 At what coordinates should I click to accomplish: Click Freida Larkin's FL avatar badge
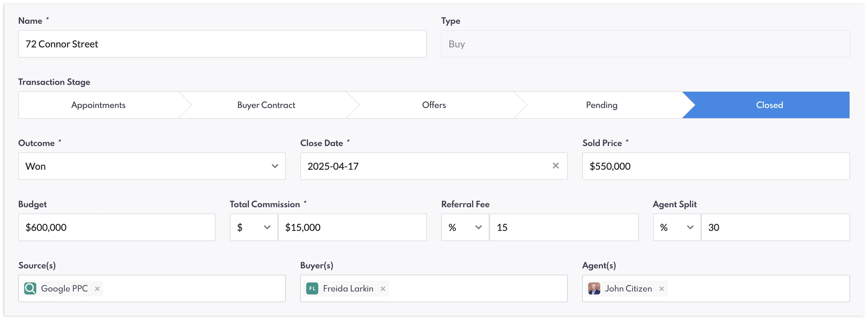pyautogui.click(x=312, y=288)
